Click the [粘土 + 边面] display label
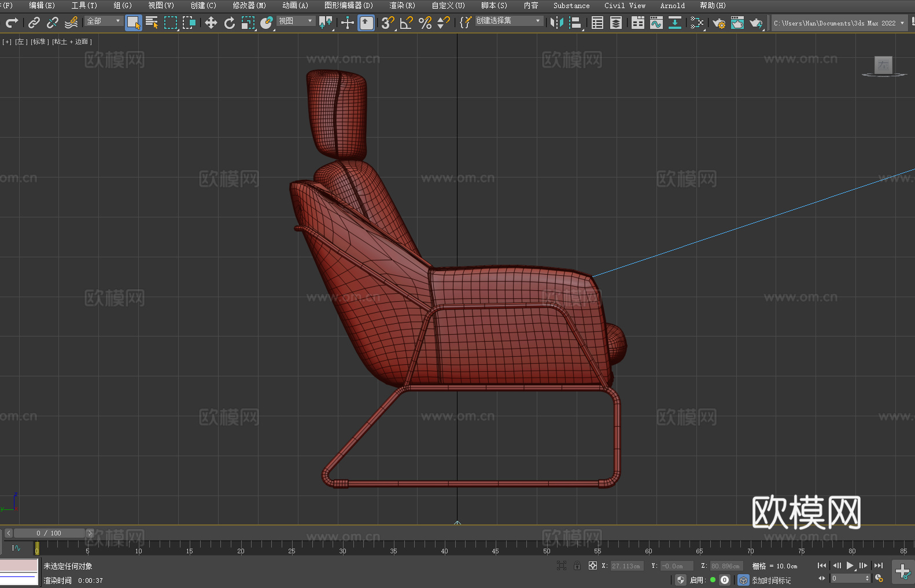The width and height of the screenshot is (915, 588). pos(72,42)
